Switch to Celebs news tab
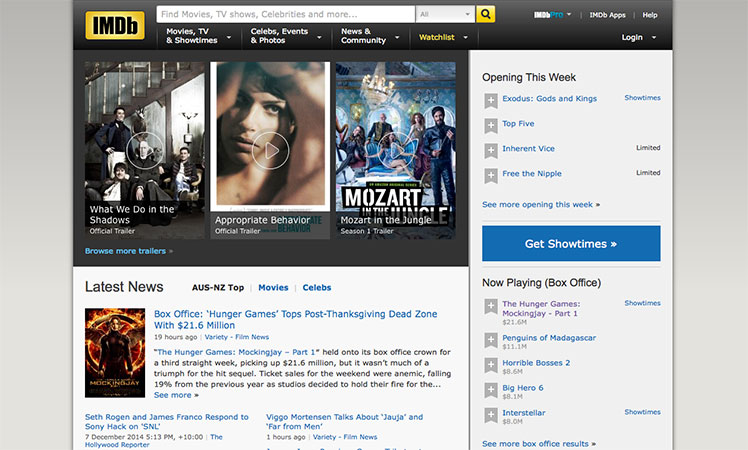748x450 pixels. coord(317,288)
